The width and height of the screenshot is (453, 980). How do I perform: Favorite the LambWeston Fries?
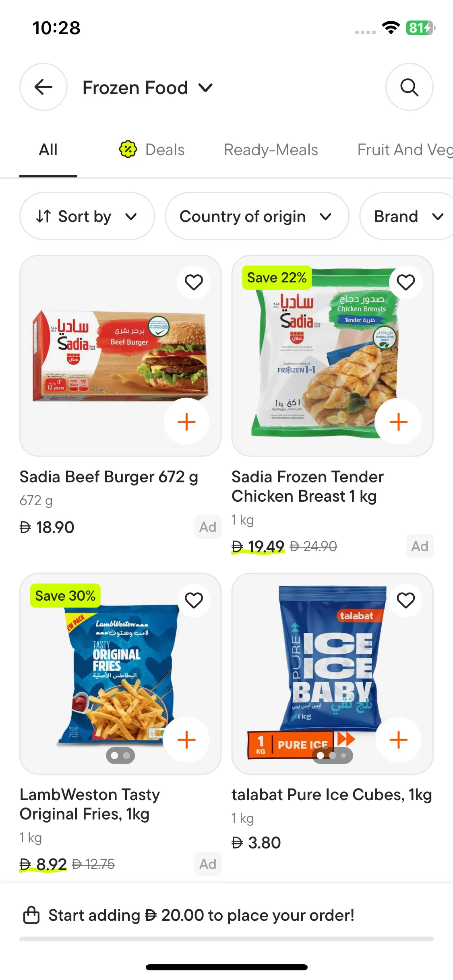(x=194, y=600)
